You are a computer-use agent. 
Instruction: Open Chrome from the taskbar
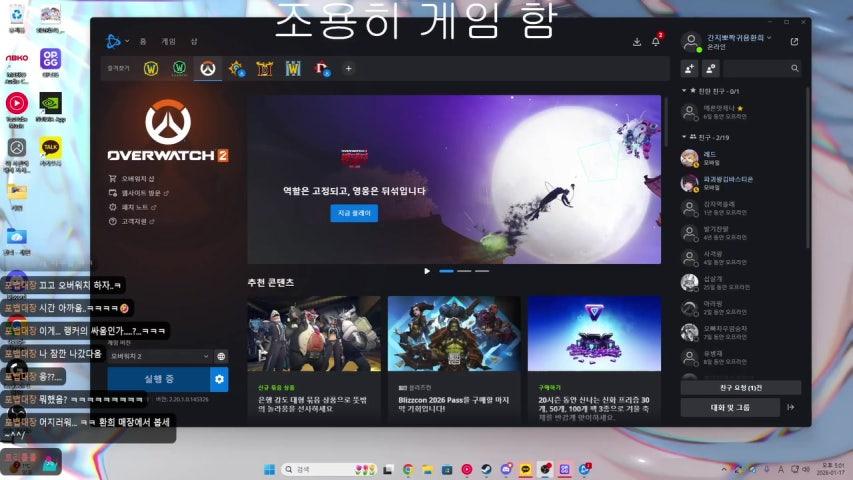click(x=408, y=469)
